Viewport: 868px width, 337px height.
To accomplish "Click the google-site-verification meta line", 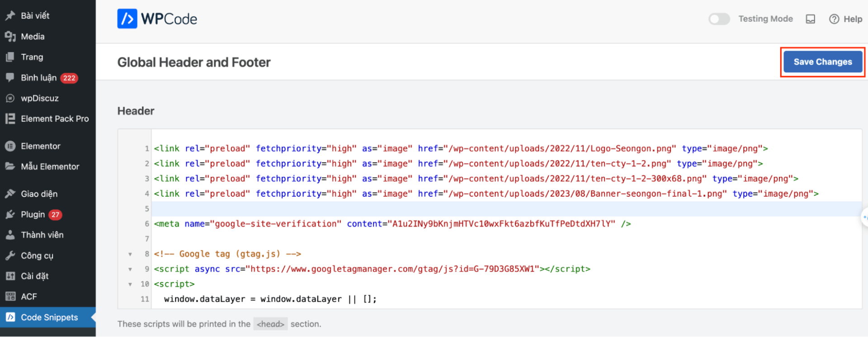I will (392, 224).
